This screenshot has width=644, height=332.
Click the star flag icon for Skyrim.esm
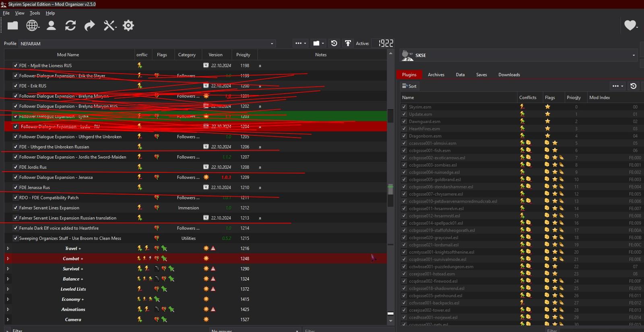tap(547, 107)
